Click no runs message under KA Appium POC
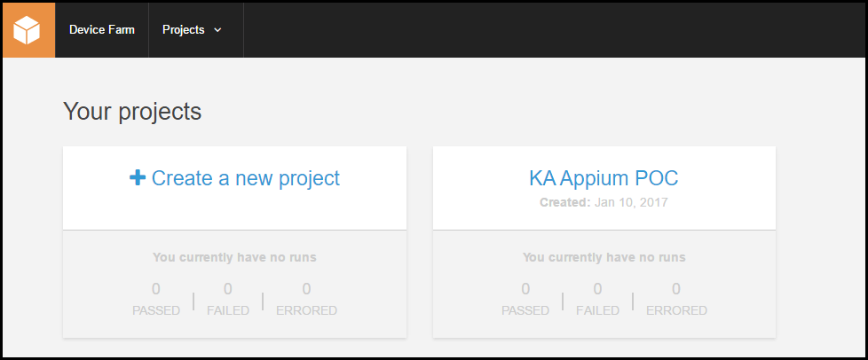Screen dimensions: 868x360 (604, 258)
